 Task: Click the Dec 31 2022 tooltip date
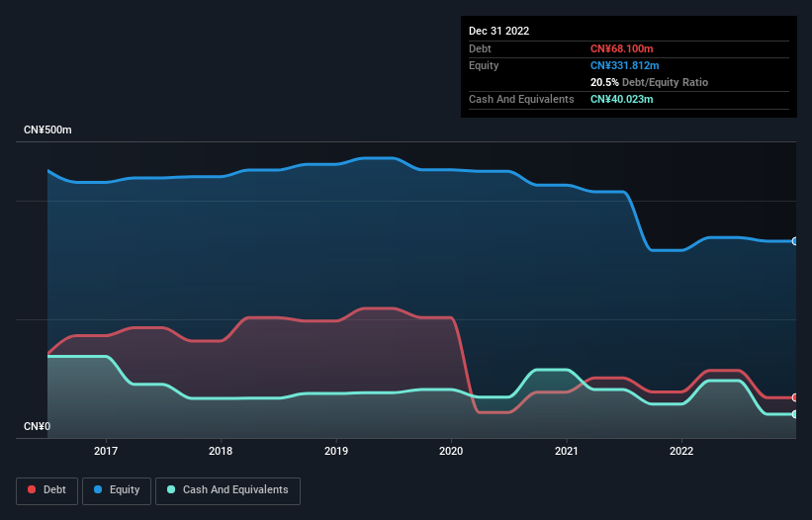pos(498,31)
